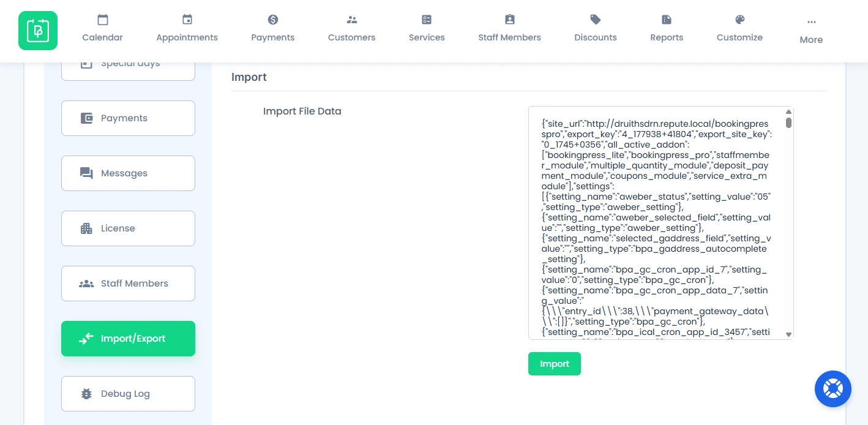This screenshot has width=868, height=425.
Task: Click the Appointments calendar icon
Action: 187,20
